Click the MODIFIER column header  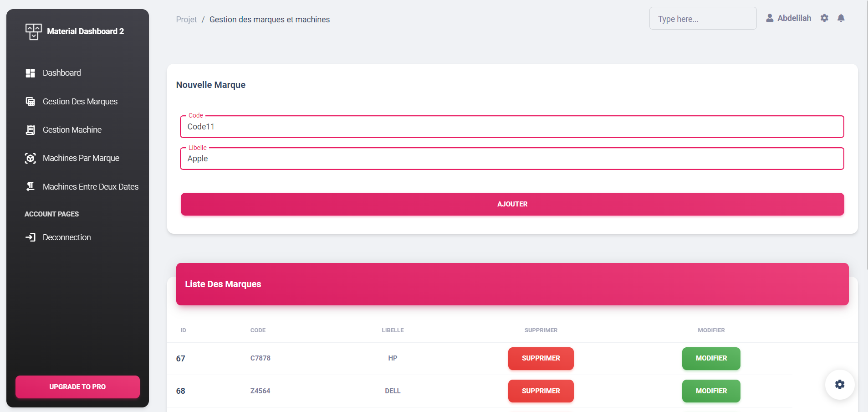click(711, 330)
